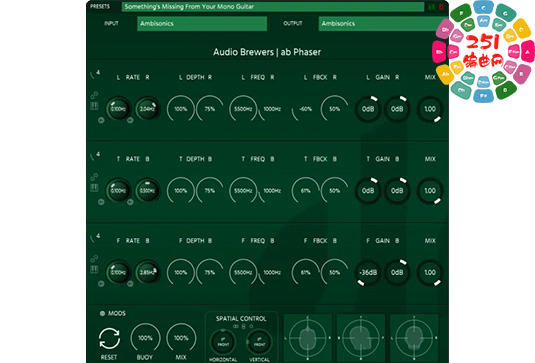This screenshot has width=535, height=363.
Task: Toggle the MODS indicator button
Action: [102, 313]
